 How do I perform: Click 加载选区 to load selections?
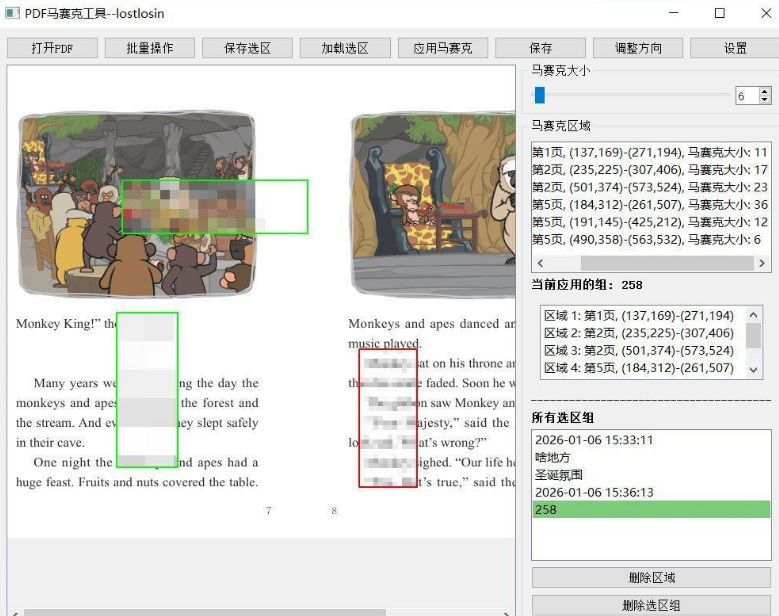click(345, 48)
